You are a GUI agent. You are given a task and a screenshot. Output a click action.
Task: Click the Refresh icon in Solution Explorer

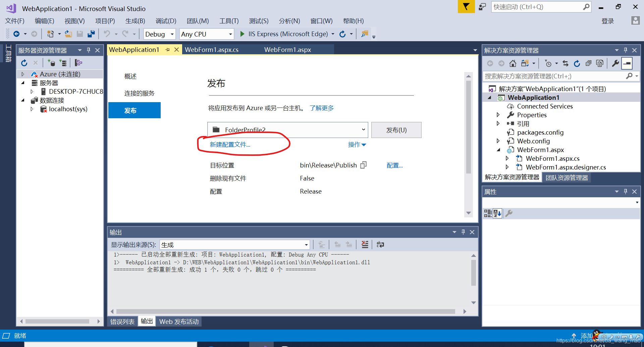click(577, 63)
